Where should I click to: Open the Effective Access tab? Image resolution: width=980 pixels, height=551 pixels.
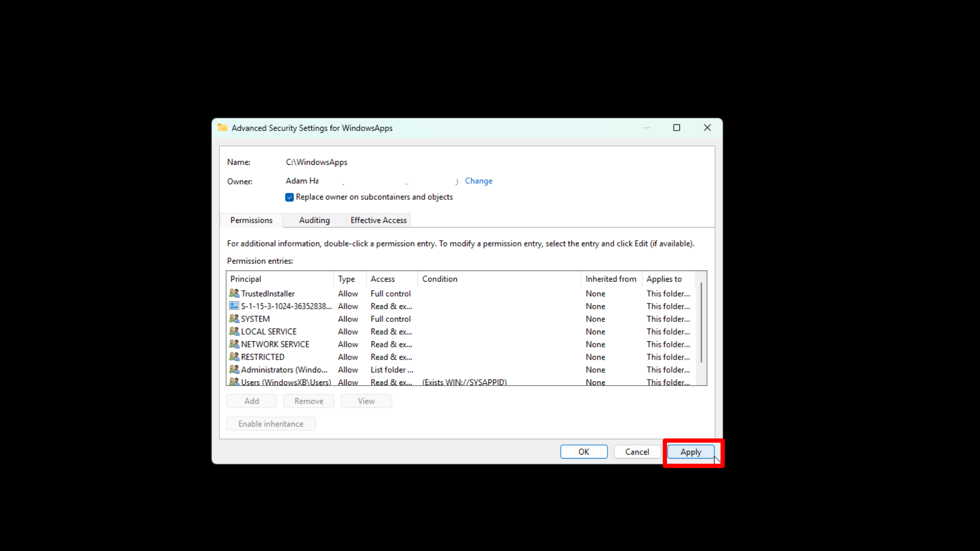pyautogui.click(x=378, y=220)
